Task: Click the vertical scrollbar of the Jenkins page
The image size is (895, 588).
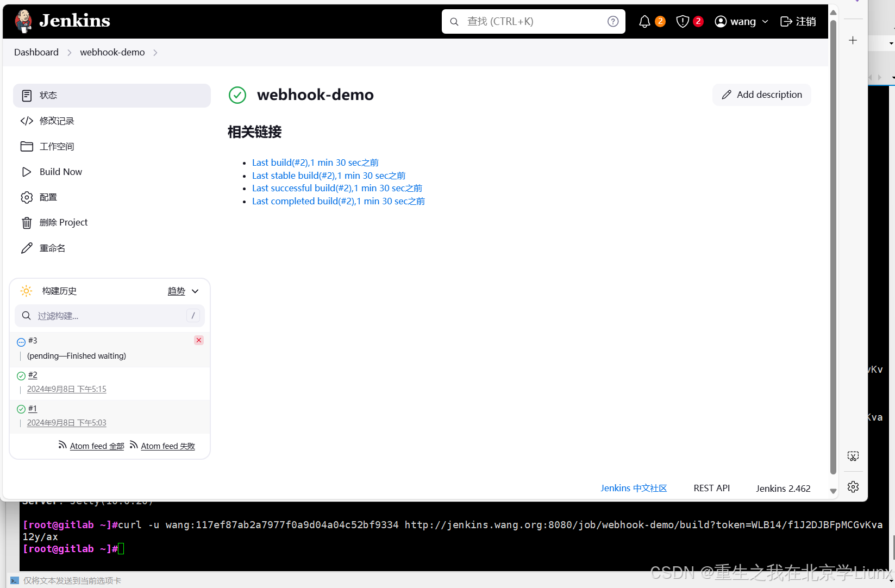Action: point(833,247)
